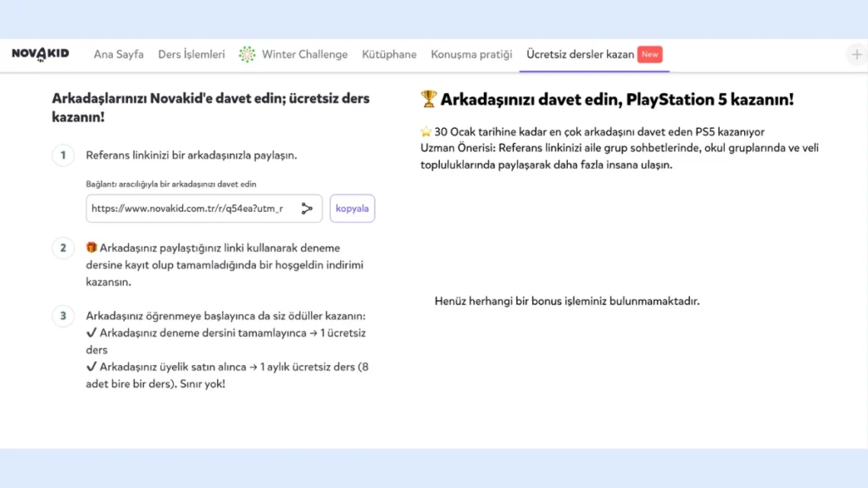868x488 pixels.
Task: Open the Winter Challenge tab
Action: [304, 54]
